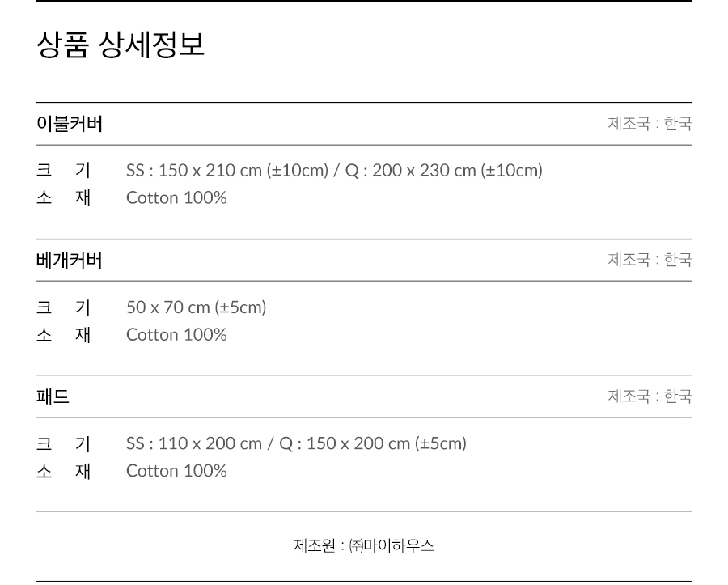
Task: Select the 이불커버 section title
Action: pos(70,124)
